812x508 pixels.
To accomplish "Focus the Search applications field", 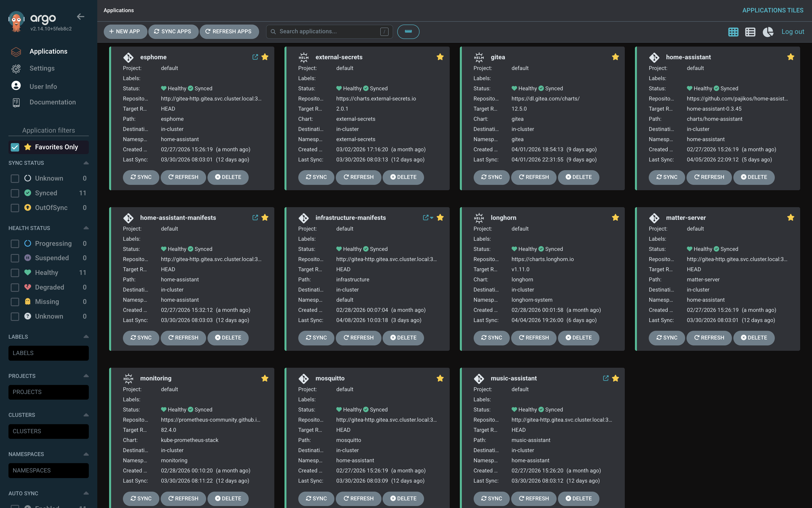I will (329, 32).
